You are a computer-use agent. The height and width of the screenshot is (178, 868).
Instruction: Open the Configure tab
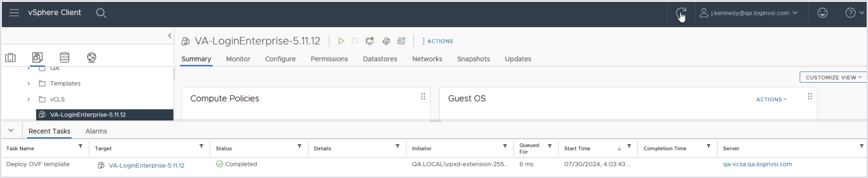[x=280, y=59]
